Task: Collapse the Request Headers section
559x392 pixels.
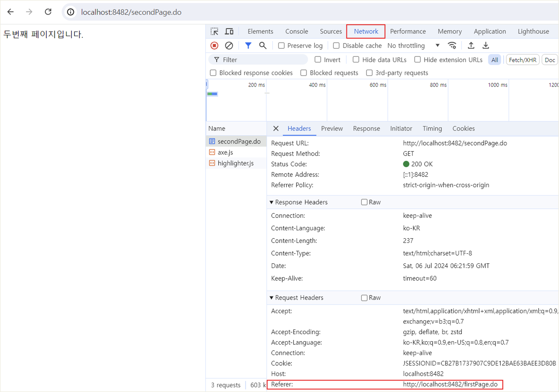Action: tap(272, 298)
